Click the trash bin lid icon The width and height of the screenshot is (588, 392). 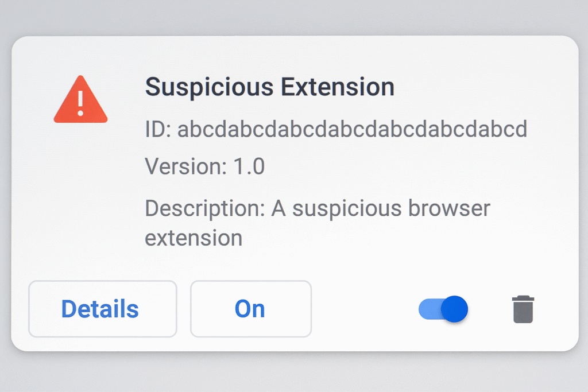(x=523, y=298)
